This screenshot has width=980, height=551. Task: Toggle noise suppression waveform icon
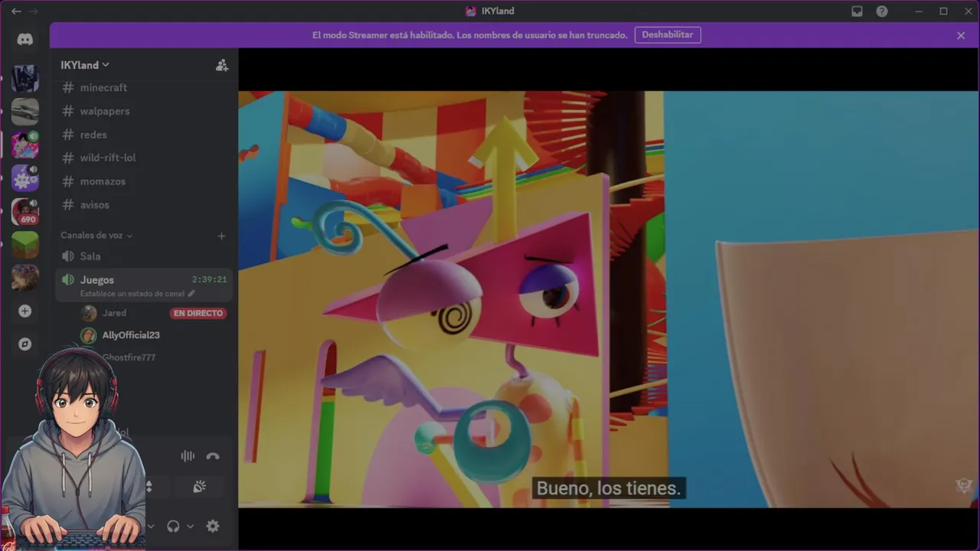pyautogui.click(x=188, y=456)
